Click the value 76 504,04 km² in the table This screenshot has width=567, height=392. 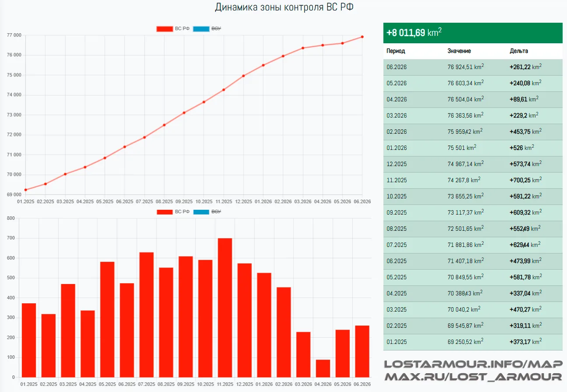coord(466,99)
